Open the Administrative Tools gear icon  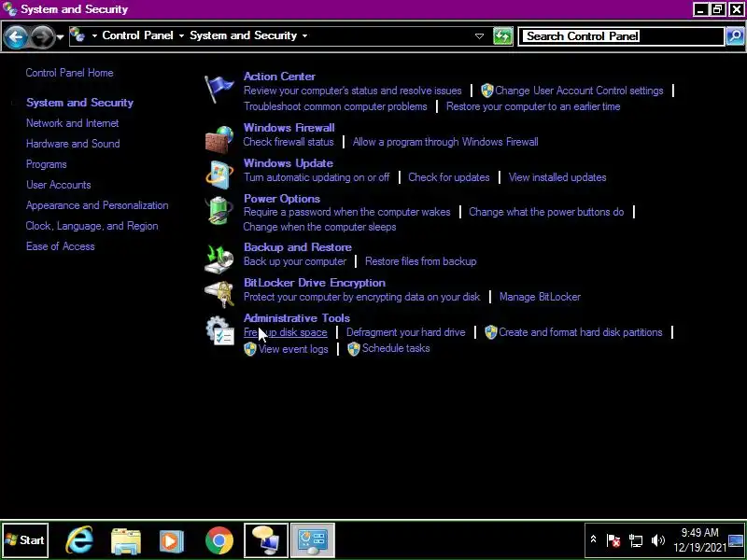[x=219, y=330]
